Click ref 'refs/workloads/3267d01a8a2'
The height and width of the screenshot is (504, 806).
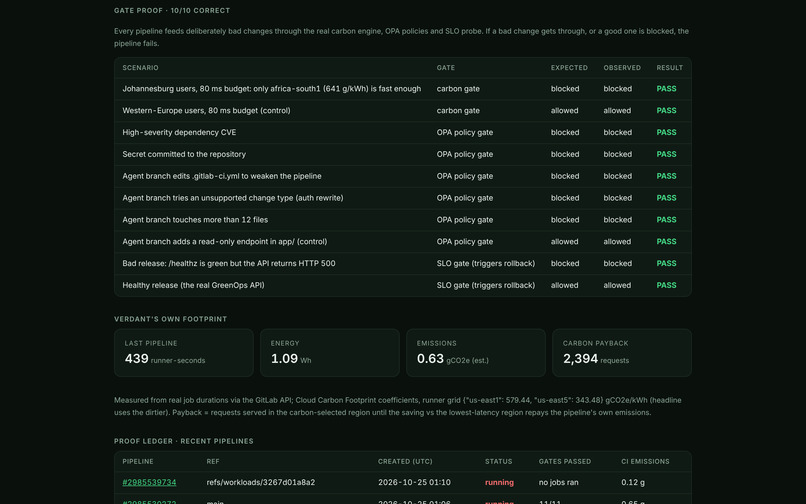click(x=261, y=482)
